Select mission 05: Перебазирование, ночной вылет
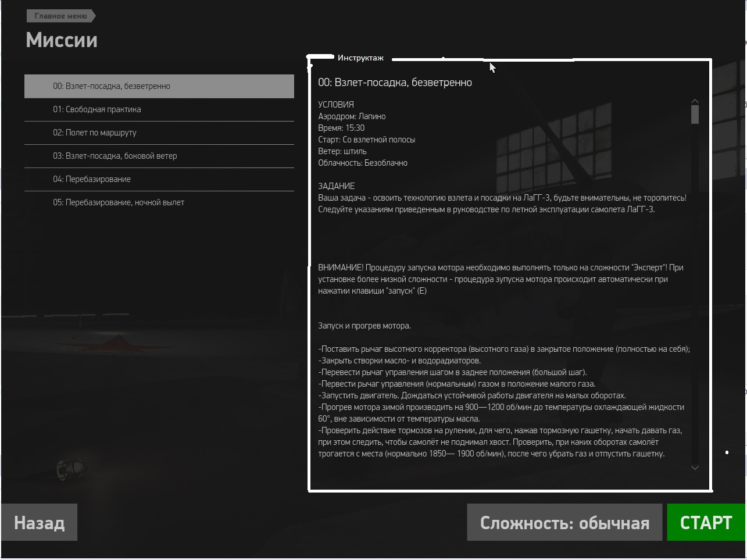Image resolution: width=747 pixels, height=560 pixels. [159, 202]
